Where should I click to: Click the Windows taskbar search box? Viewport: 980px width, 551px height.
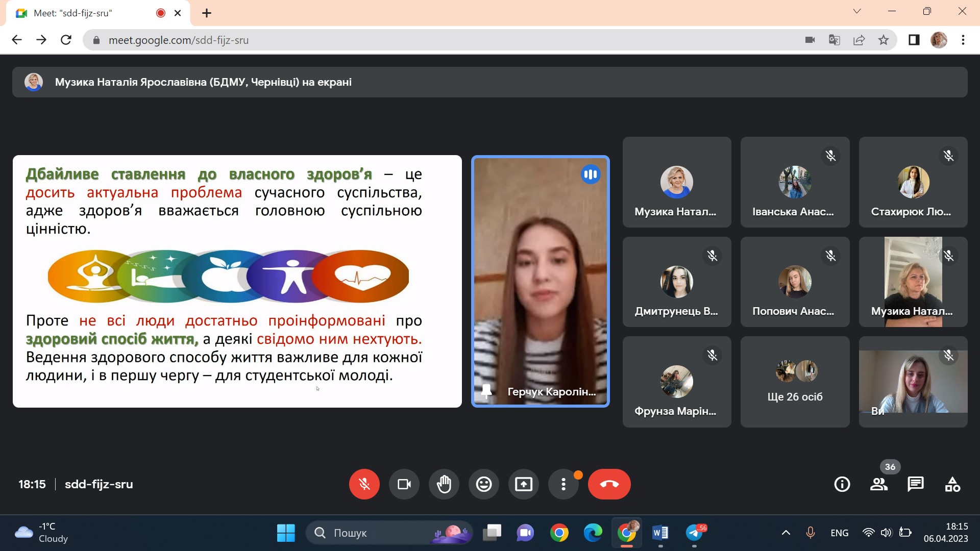click(378, 533)
